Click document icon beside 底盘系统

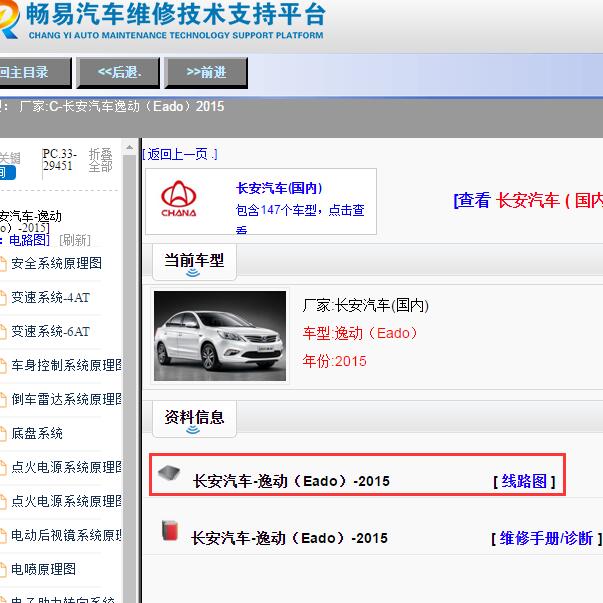pos(3,434)
